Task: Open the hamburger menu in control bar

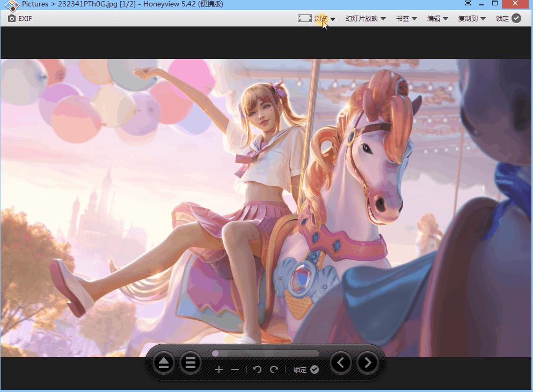Action: tap(189, 363)
